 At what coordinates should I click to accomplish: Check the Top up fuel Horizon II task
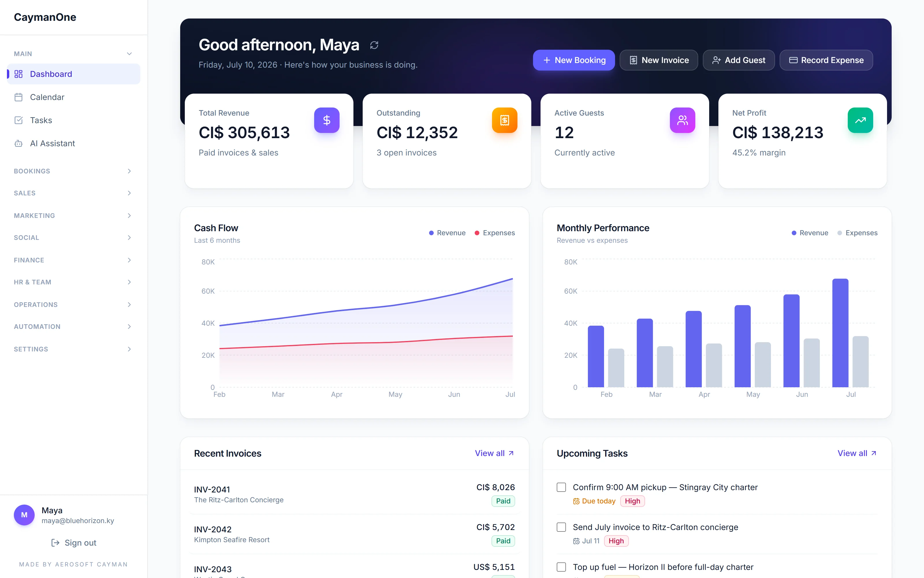pos(561,567)
